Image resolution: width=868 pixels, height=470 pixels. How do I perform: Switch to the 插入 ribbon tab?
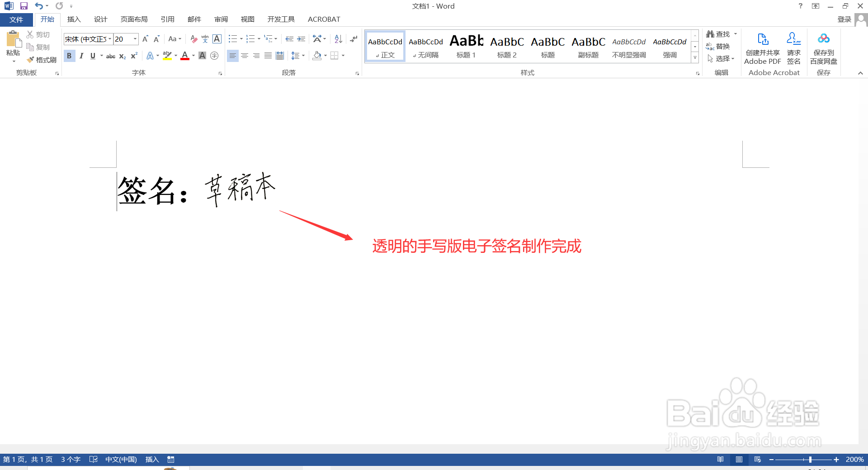pyautogui.click(x=74, y=19)
